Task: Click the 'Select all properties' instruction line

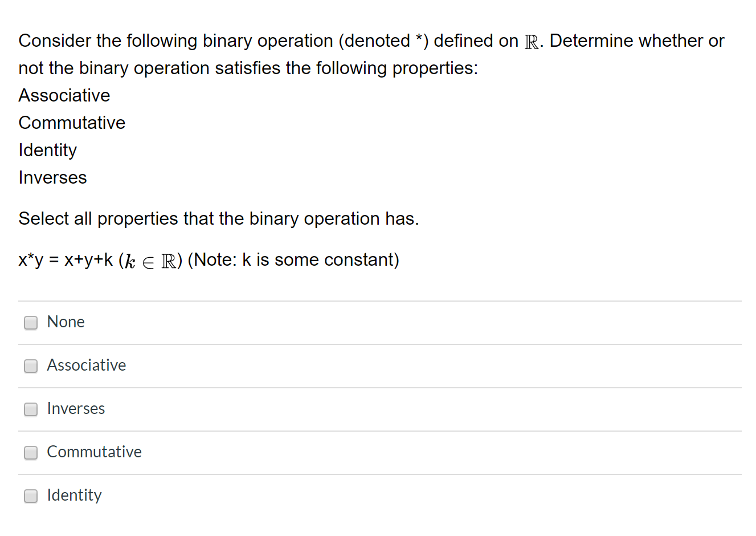Action: click(219, 218)
